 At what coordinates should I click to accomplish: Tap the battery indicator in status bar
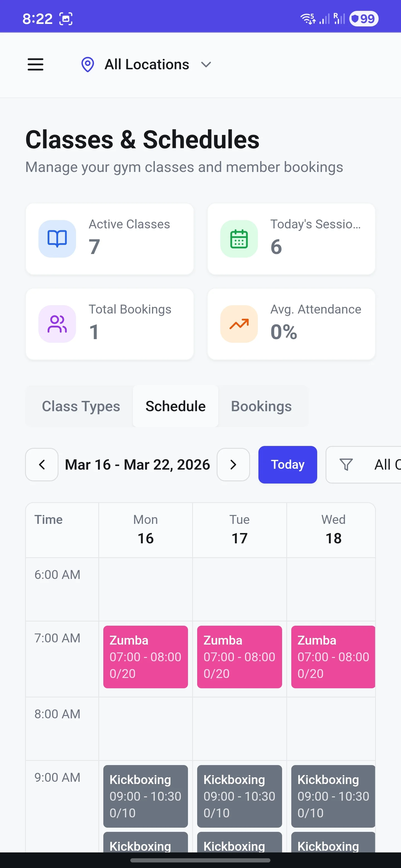coord(364,19)
